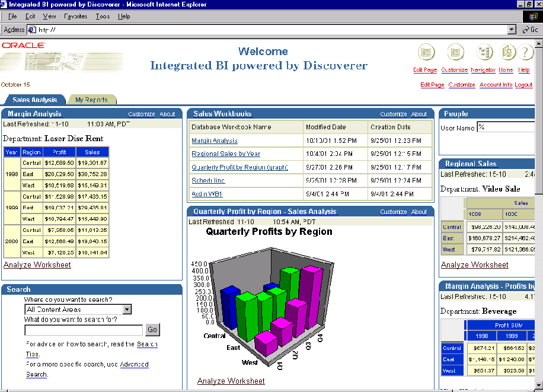This screenshot has height=392, width=543.
Task: Click About in Sales Workbooks header
Action: pos(419,114)
